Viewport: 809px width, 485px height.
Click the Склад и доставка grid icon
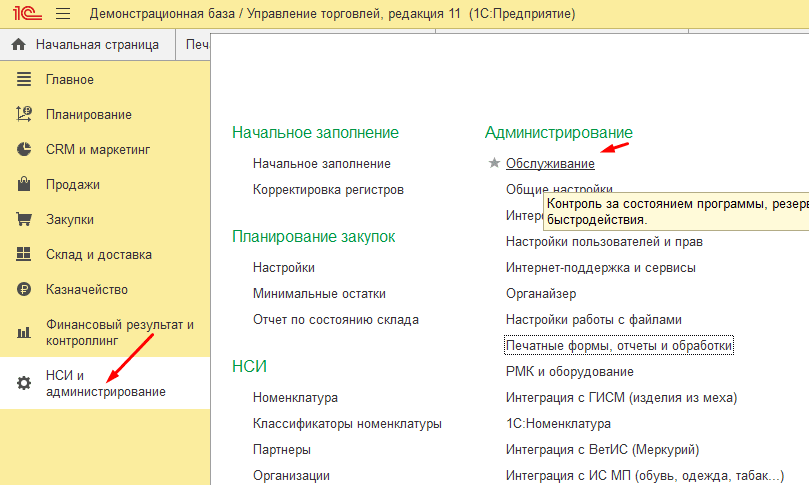24,254
